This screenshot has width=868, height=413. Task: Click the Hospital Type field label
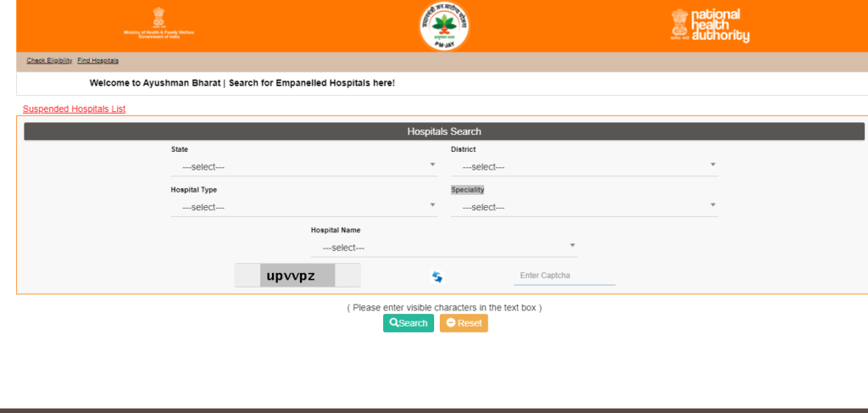(x=194, y=190)
